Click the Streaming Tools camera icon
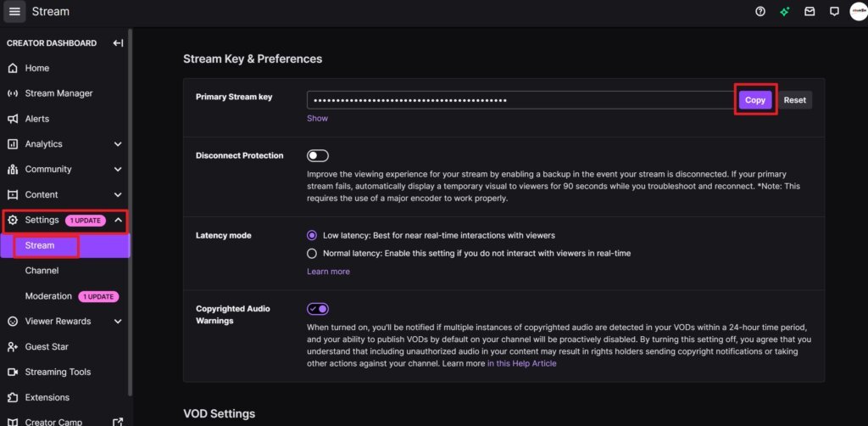This screenshot has height=426, width=868. pyautogui.click(x=13, y=373)
